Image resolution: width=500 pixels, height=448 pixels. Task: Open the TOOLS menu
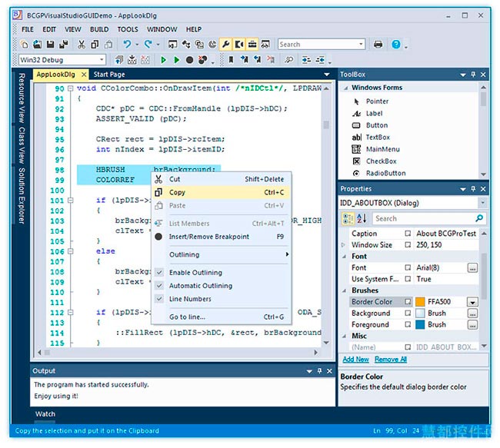tap(128, 29)
